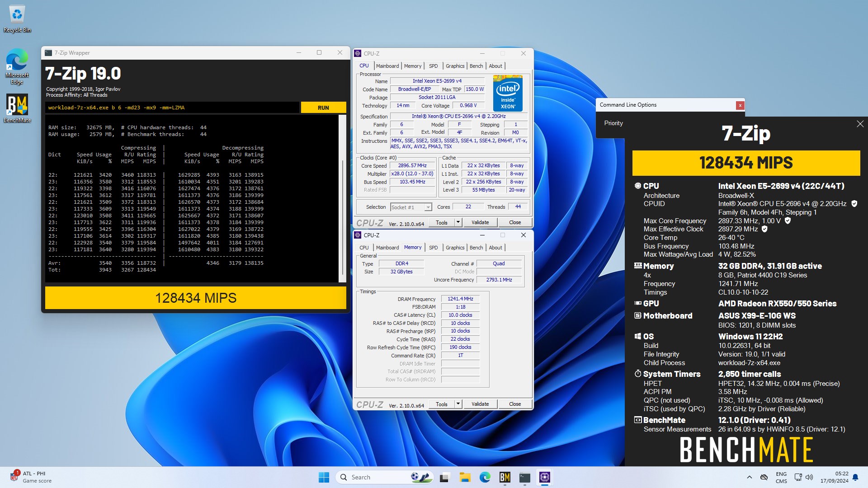This screenshot has width=868, height=488.
Task: Click the Windows logo OS icon in BenchMate panel
Action: point(638,336)
